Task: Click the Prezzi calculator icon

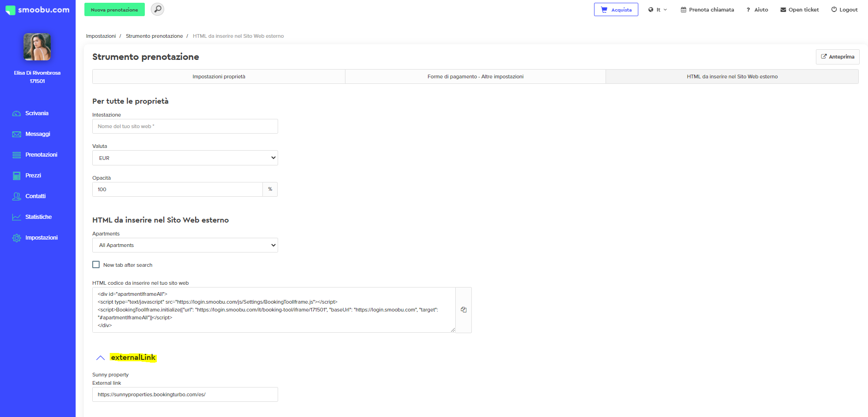Action: 17,176
